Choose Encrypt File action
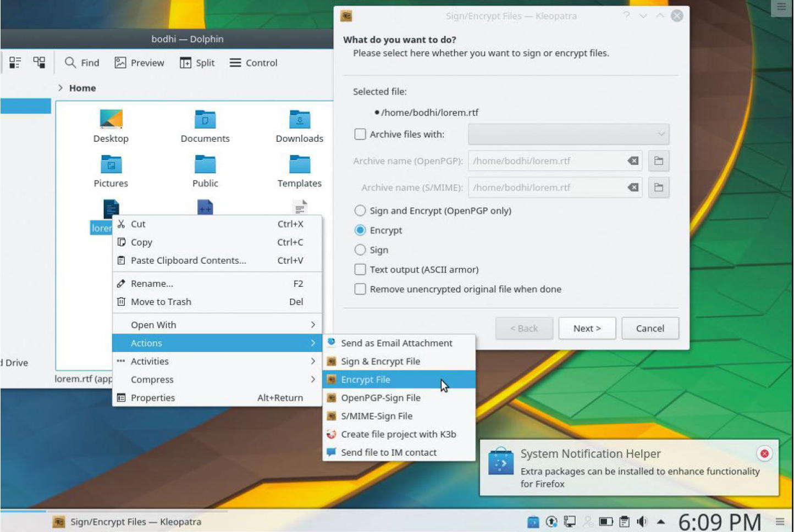 (399, 379)
